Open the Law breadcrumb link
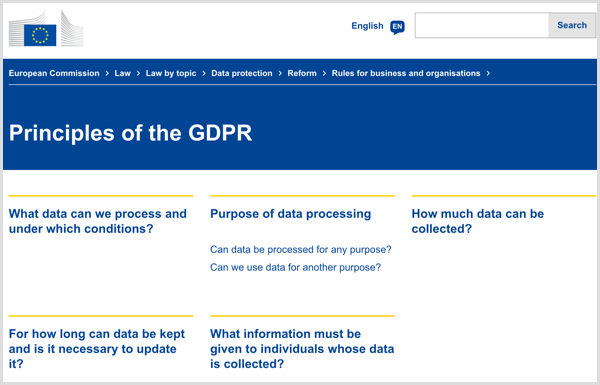This screenshot has width=600, height=385. [122, 73]
